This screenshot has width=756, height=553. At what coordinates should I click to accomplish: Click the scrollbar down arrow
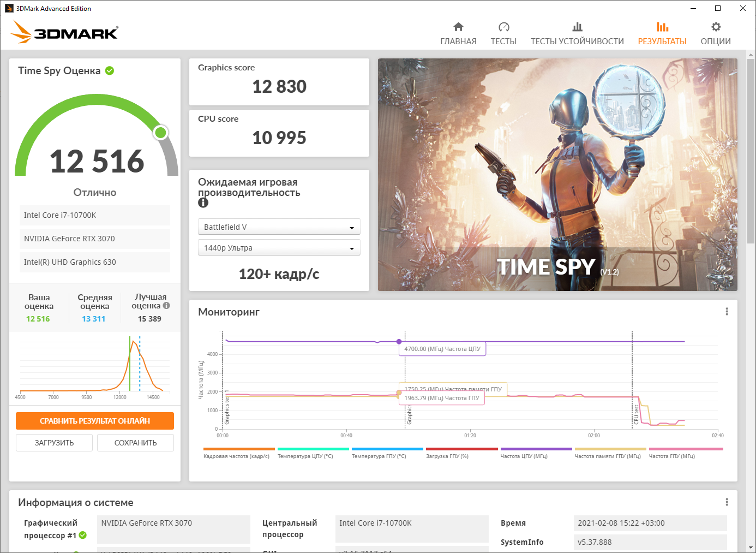tap(751, 548)
